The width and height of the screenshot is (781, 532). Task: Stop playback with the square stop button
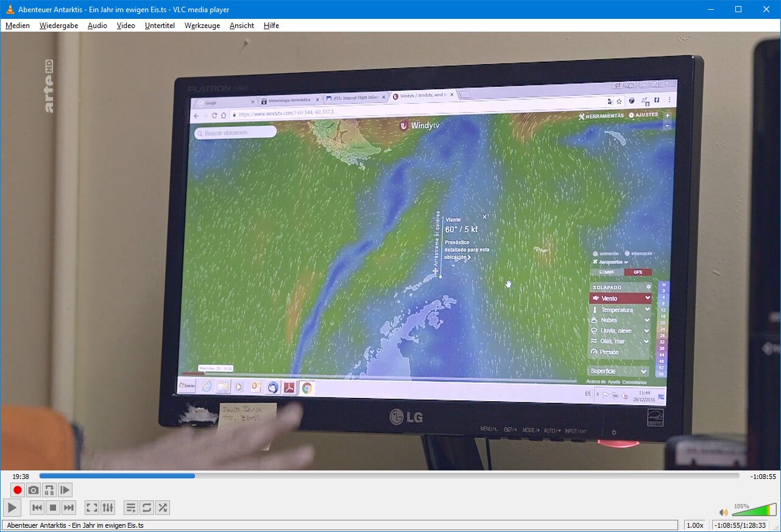[x=53, y=508]
